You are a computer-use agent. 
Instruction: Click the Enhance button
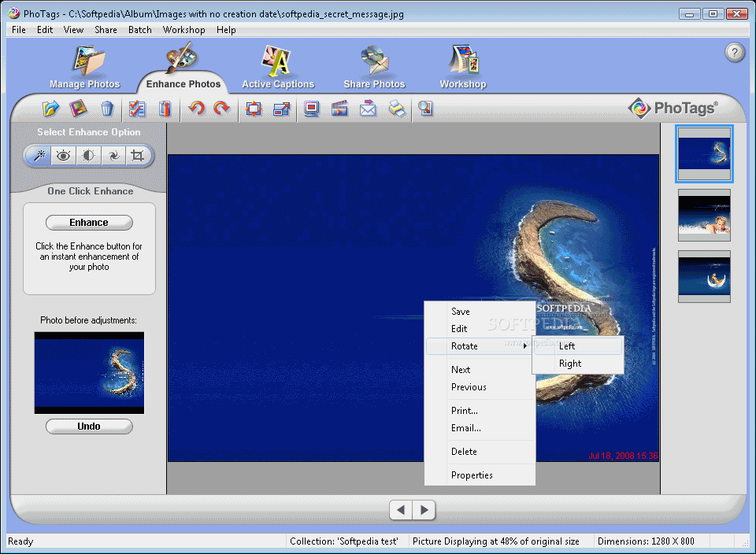click(x=89, y=223)
